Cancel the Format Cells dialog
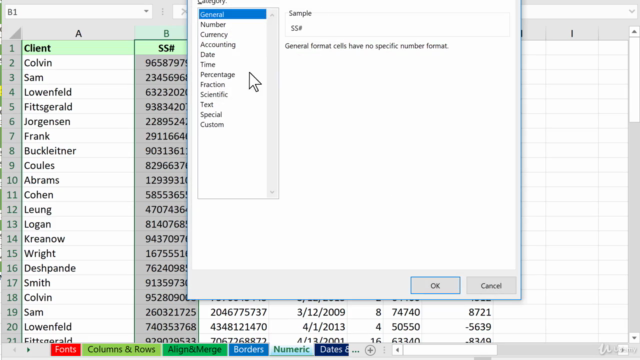The height and width of the screenshot is (360, 640). tap(491, 286)
